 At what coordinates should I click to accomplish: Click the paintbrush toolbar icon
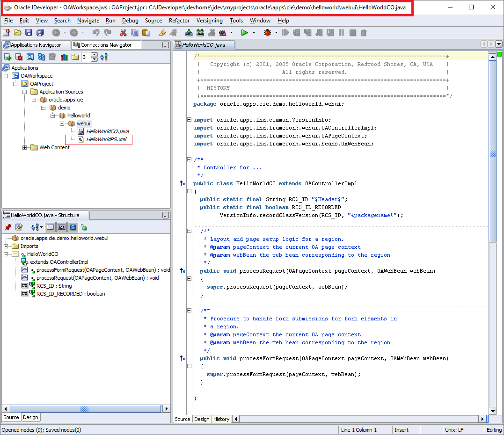click(x=162, y=32)
